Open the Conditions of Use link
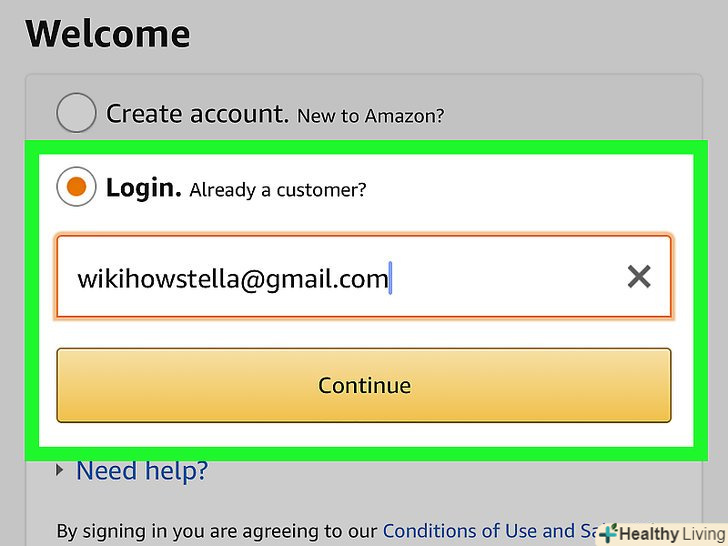 [460, 530]
